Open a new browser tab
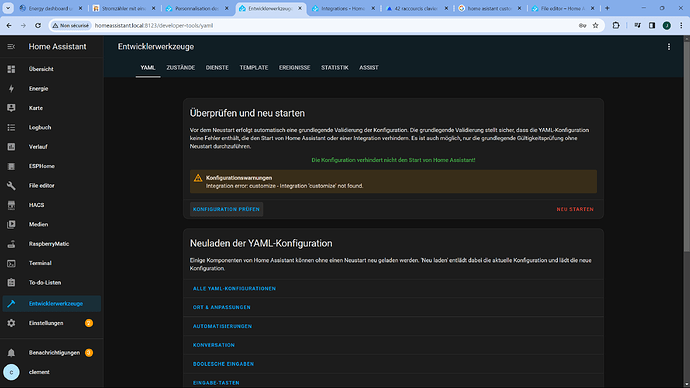Viewport: 690px width, 388px height. (x=607, y=8)
